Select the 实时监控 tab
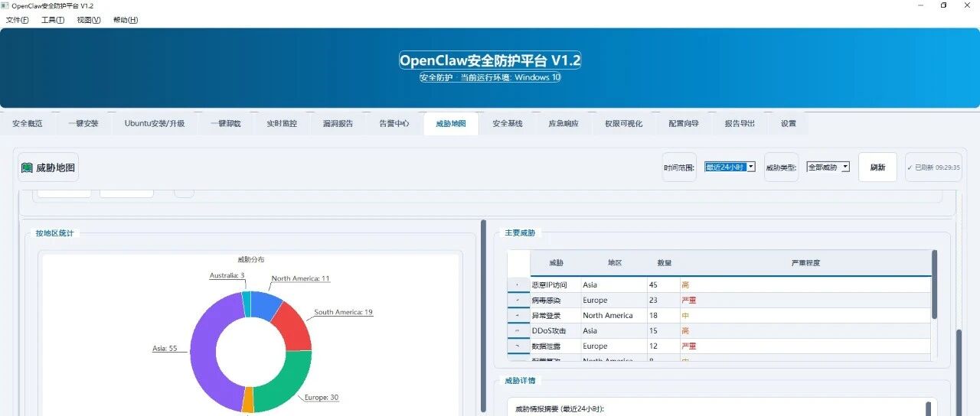Viewport: 980px width, 416px height. point(282,123)
